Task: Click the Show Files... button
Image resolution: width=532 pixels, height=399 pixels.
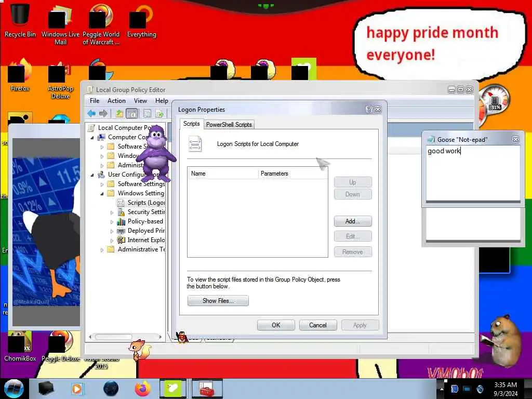Action: pyautogui.click(x=218, y=301)
